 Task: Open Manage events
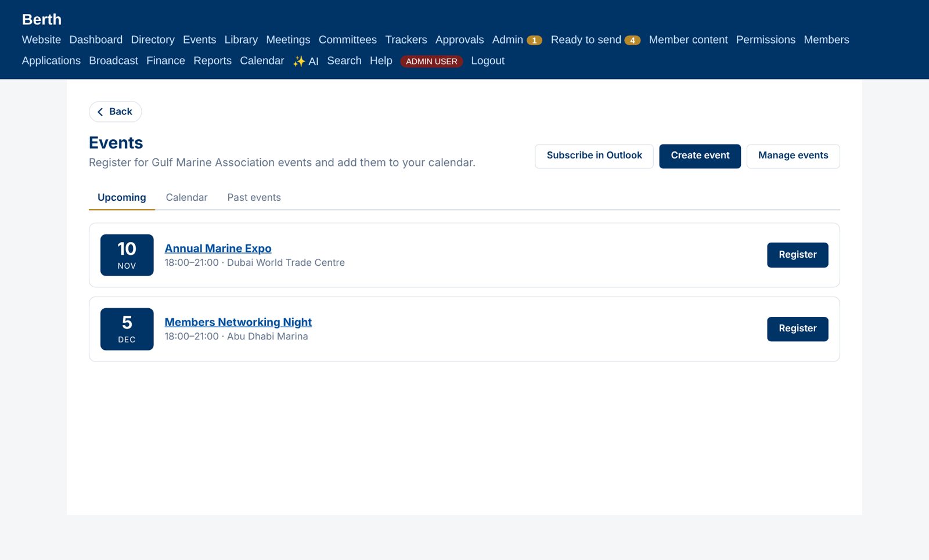(793, 156)
